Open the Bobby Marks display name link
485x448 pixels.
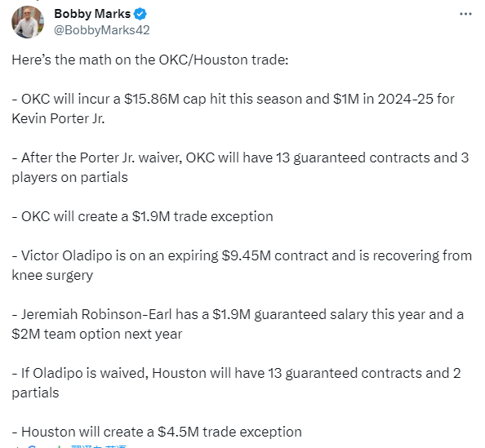point(92,14)
